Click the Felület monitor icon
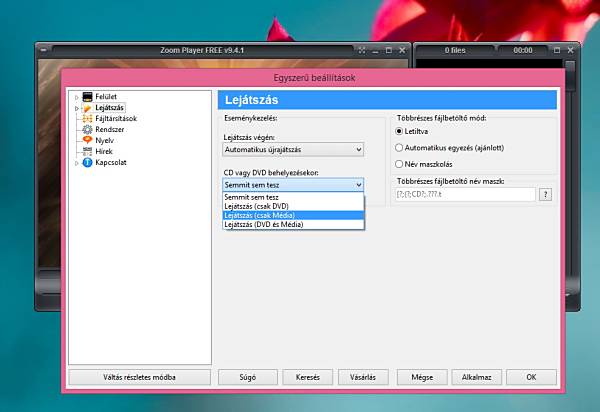600x412 pixels. 88,97
